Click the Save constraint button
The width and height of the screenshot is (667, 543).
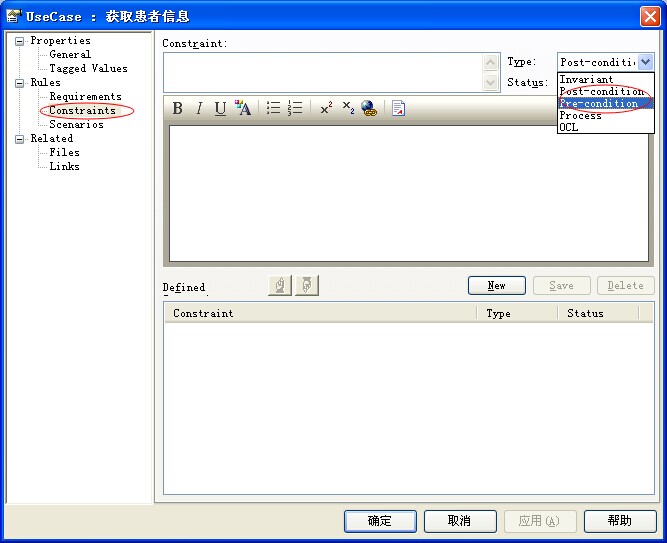[562, 286]
